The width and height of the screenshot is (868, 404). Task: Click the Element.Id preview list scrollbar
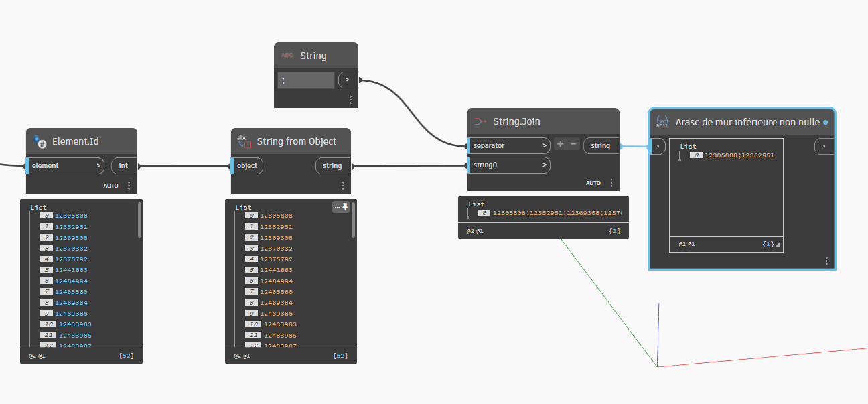point(139,220)
